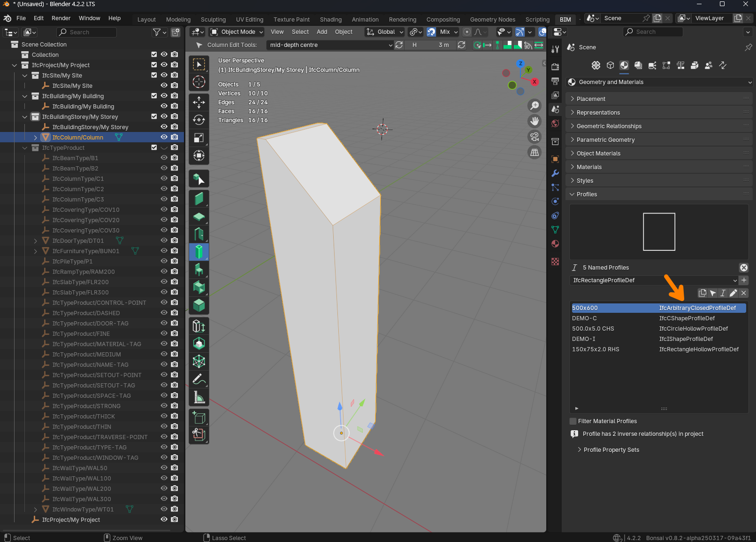Viewport: 756px width, 542px height.
Task: Activate the Scale tool
Action: (x=199, y=138)
